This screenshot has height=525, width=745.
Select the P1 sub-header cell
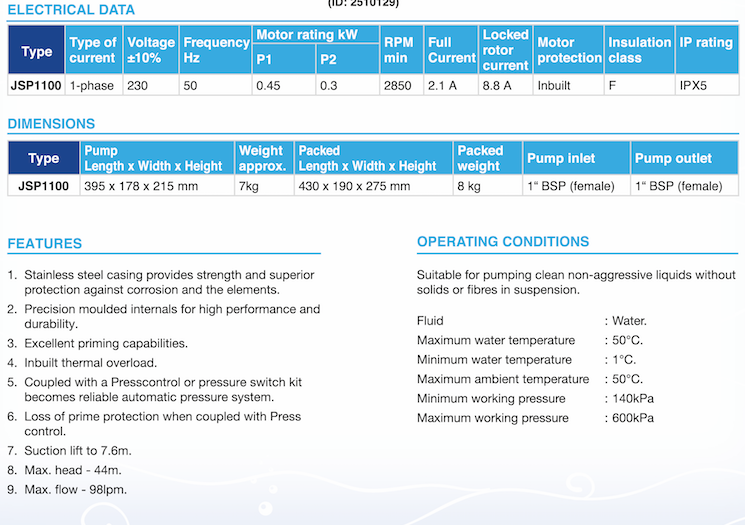click(x=284, y=59)
